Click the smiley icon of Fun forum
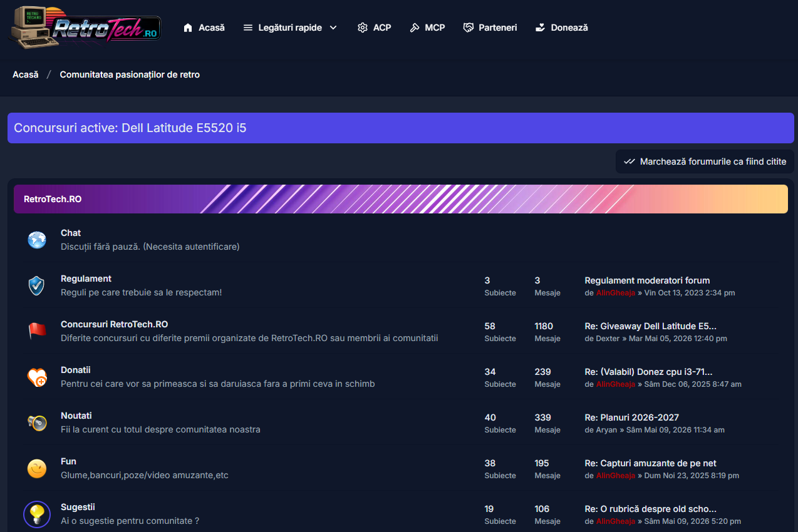 37,468
